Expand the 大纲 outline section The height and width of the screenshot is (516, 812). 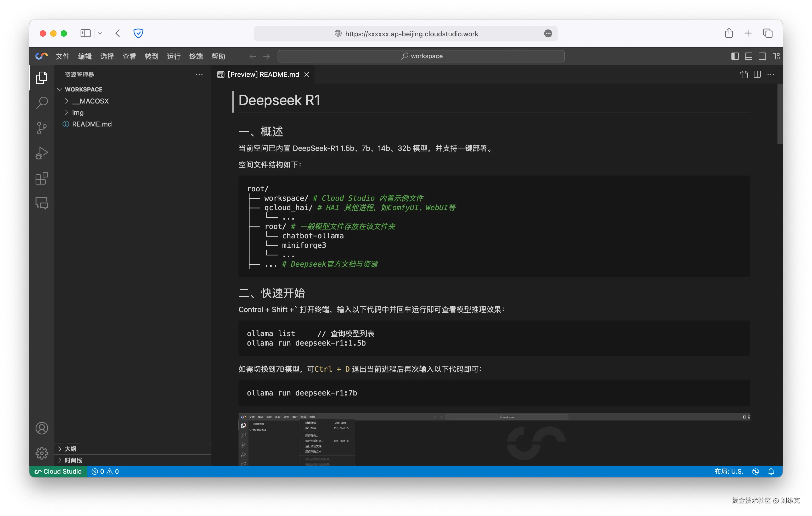pyautogui.click(x=70, y=449)
